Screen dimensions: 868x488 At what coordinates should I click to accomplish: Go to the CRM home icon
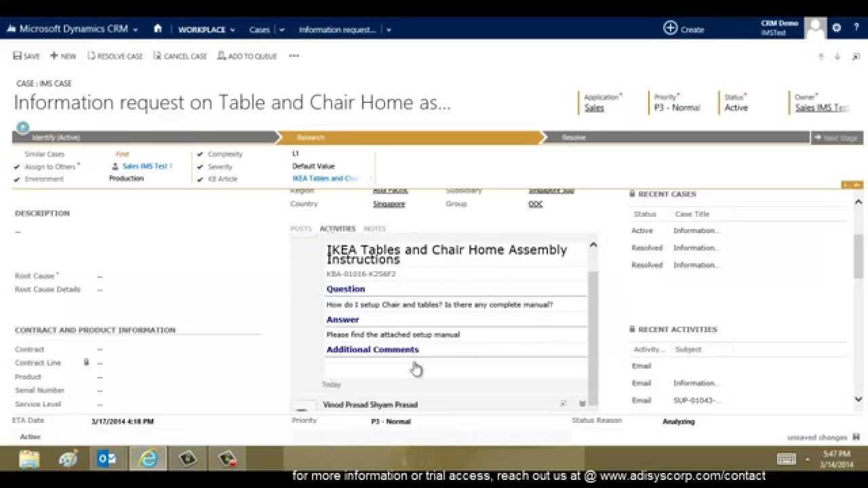(x=158, y=29)
